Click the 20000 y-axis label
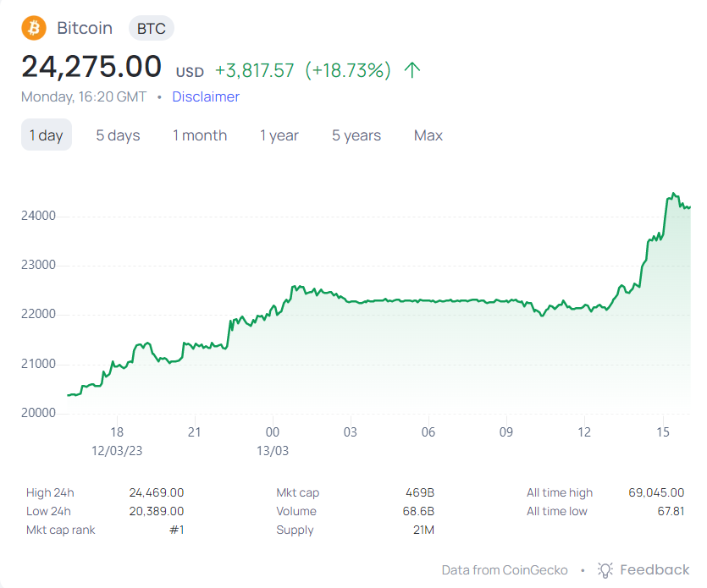 click(38, 413)
